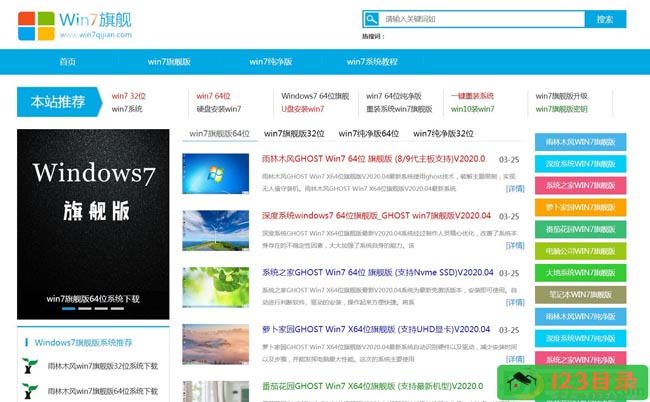Open 雨林木风GHOST Win7 64位 旗舰版 article title

[373, 159]
